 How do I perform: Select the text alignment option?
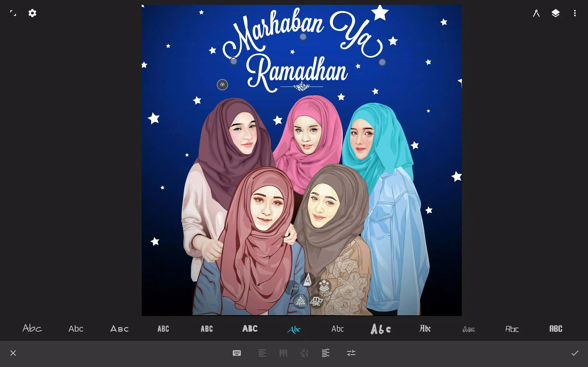tap(262, 353)
